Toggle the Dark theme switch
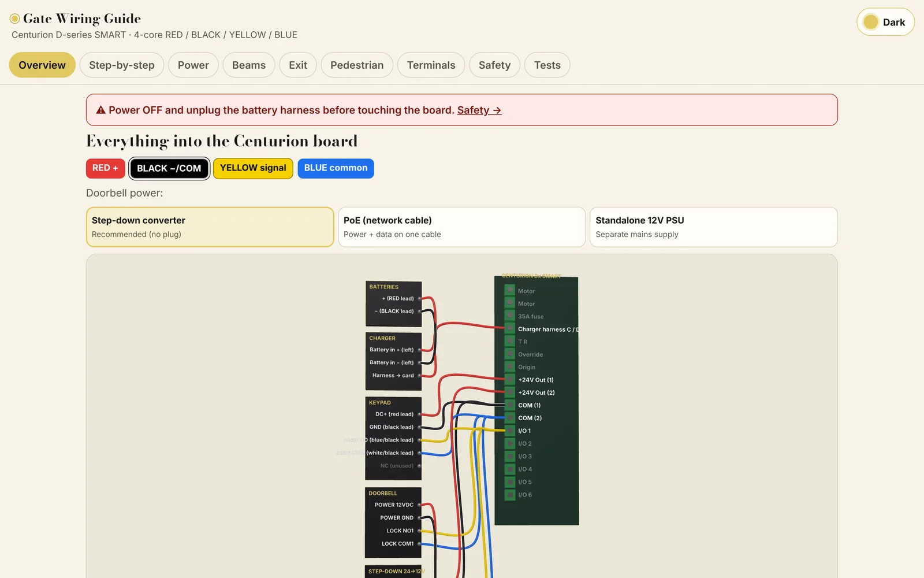This screenshot has width=924, height=578. tap(885, 22)
